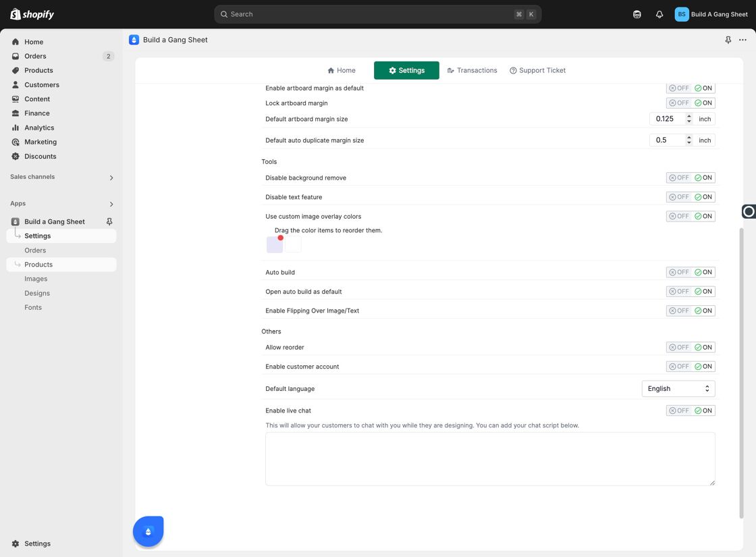Image resolution: width=756 pixels, height=557 pixels.
Task: Toggle Enable customer account switch
Action: (x=691, y=367)
